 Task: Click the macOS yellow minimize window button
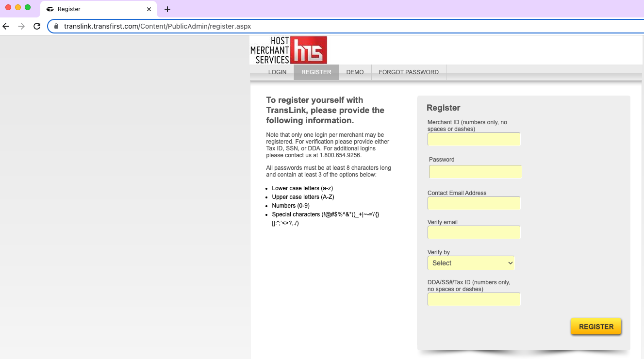tap(18, 7)
